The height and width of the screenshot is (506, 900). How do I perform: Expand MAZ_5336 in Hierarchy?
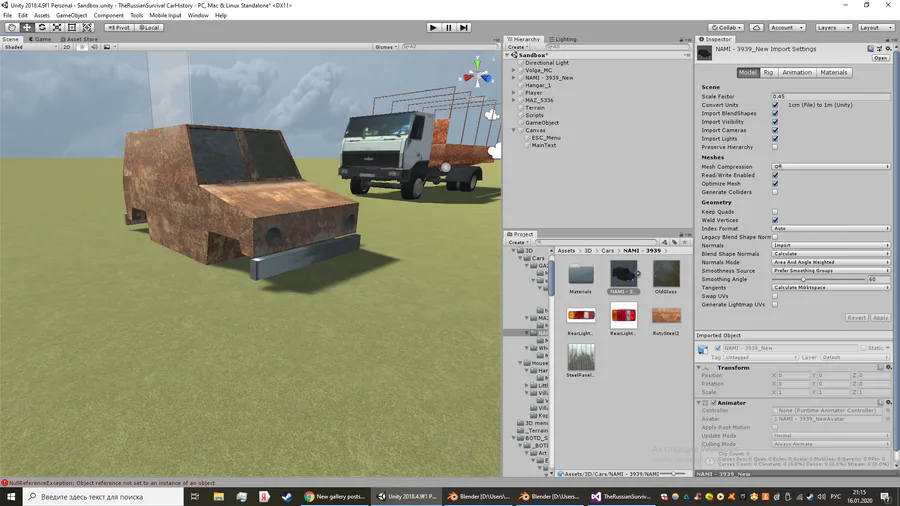[x=514, y=100]
